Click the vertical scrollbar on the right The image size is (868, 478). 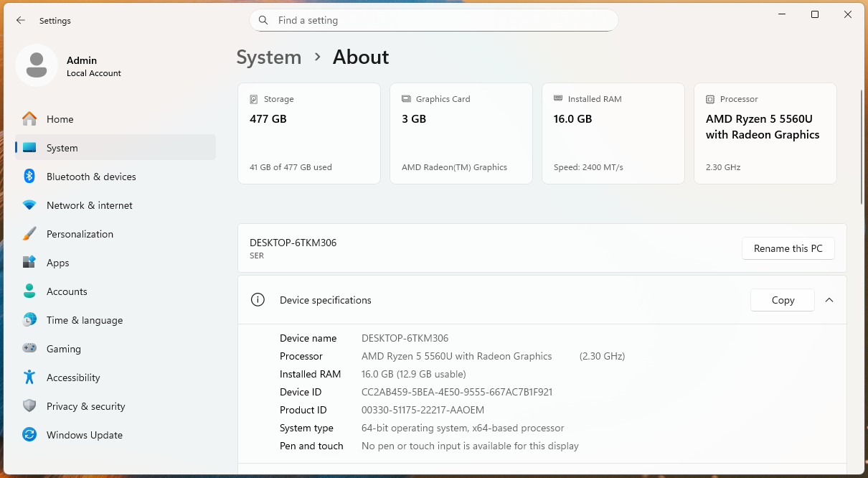click(x=862, y=147)
